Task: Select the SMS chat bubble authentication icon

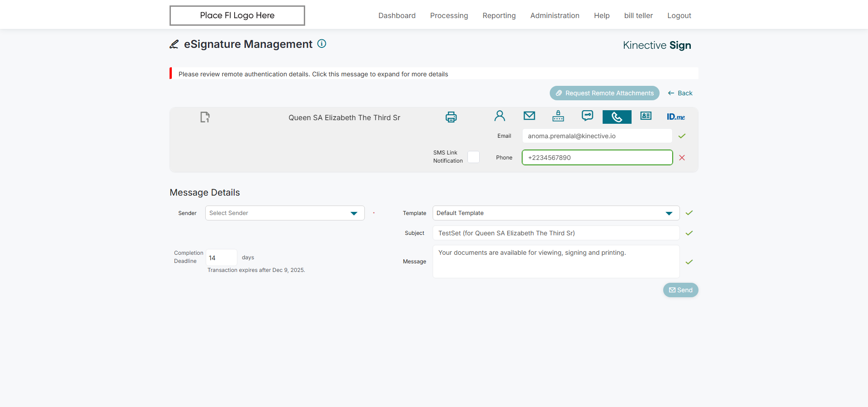Action: [587, 116]
